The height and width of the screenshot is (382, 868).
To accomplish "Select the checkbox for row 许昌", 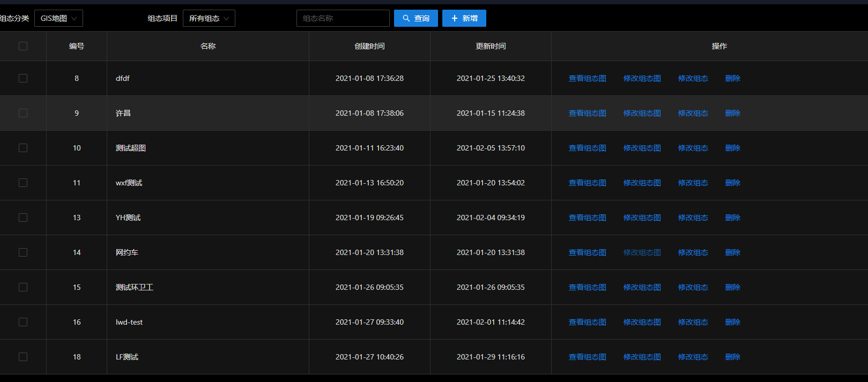I will (23, 113).
